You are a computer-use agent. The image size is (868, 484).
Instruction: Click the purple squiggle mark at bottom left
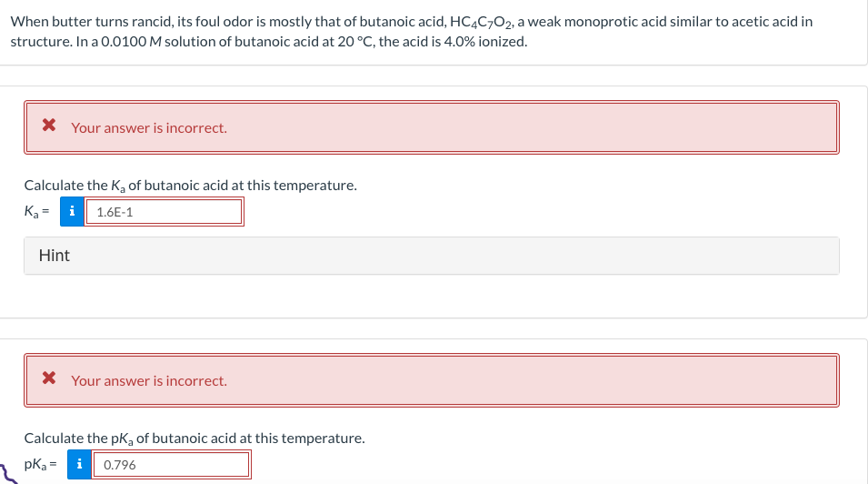coord(8,475)
